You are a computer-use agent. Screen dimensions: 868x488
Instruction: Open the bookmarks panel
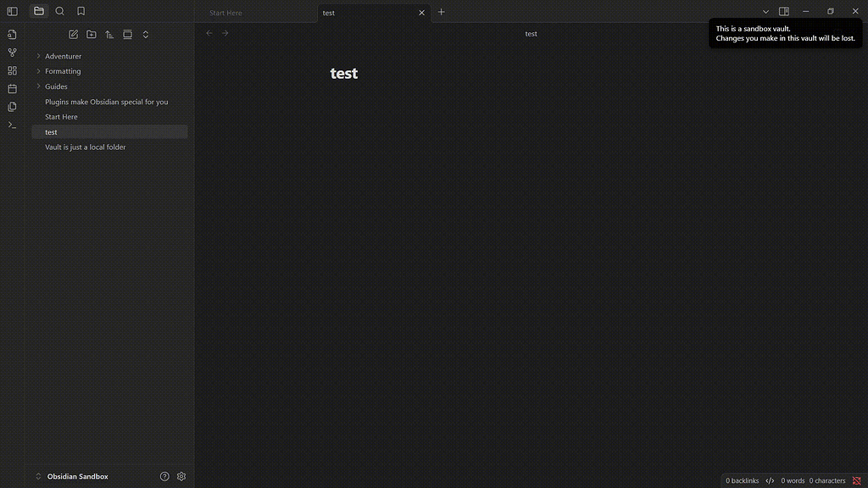point(80,11)
